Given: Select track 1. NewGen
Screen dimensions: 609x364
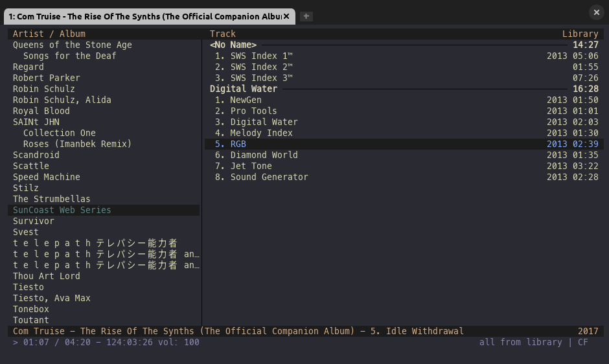Looking at the screenshot, I should click(x=404, y=100).
